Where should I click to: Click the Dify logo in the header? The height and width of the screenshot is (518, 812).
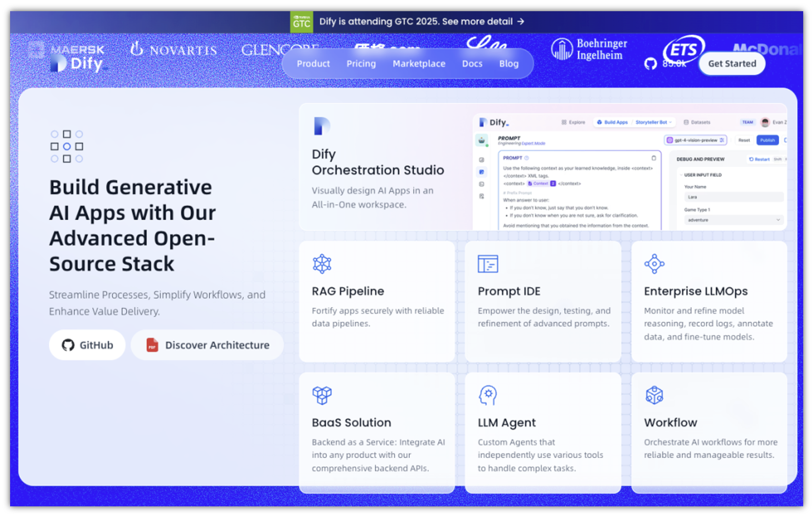point(77,63)
